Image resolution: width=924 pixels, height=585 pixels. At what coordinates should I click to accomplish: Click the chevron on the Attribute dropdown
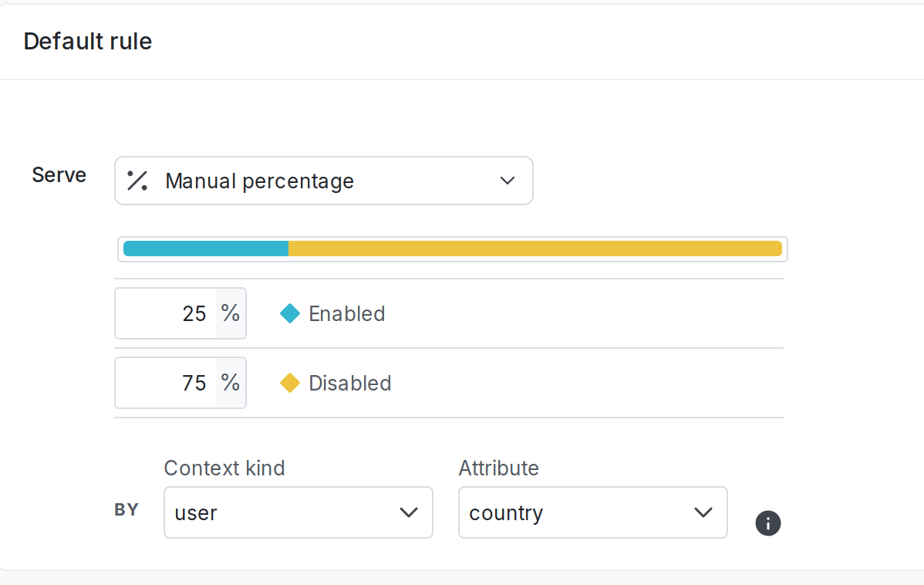point(703,512)
